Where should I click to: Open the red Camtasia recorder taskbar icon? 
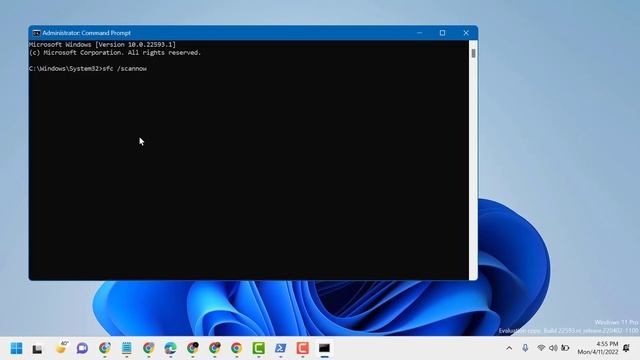(302, 348)
